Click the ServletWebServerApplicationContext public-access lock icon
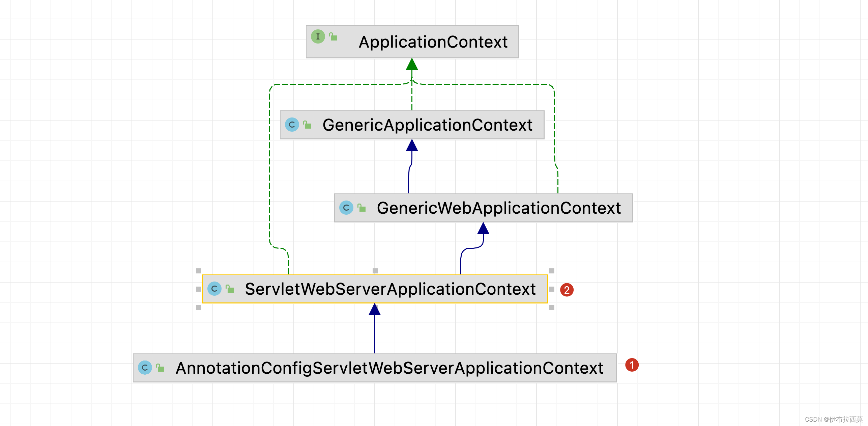The image size is (868, 426). pos(230,289)
